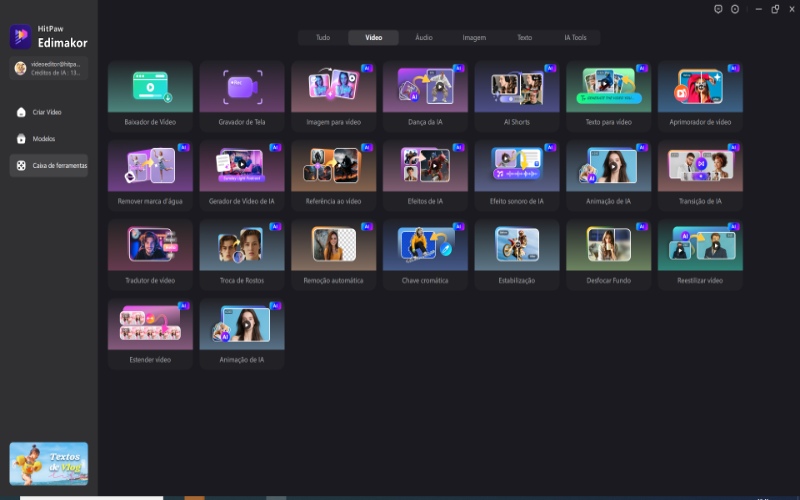Viewport: 800px width, 500px height.
Task: Select the Remover marca d'água tool
Action: click(x=150, y=173)
